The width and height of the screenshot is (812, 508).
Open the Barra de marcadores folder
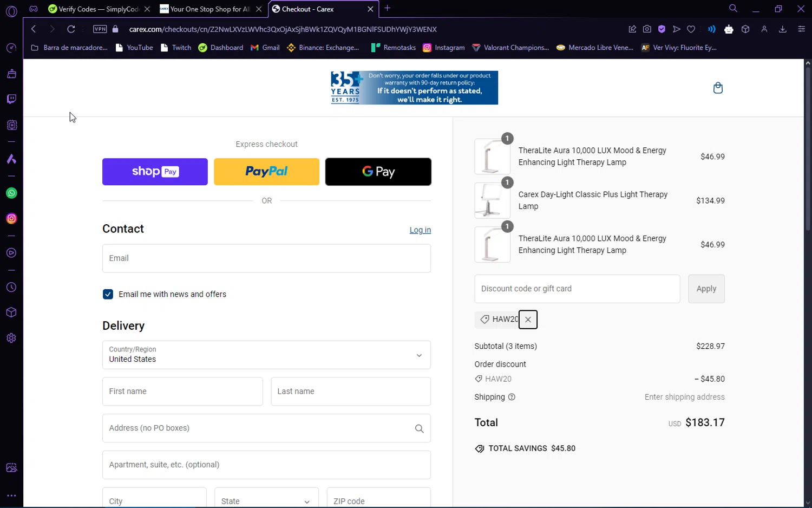69,48
